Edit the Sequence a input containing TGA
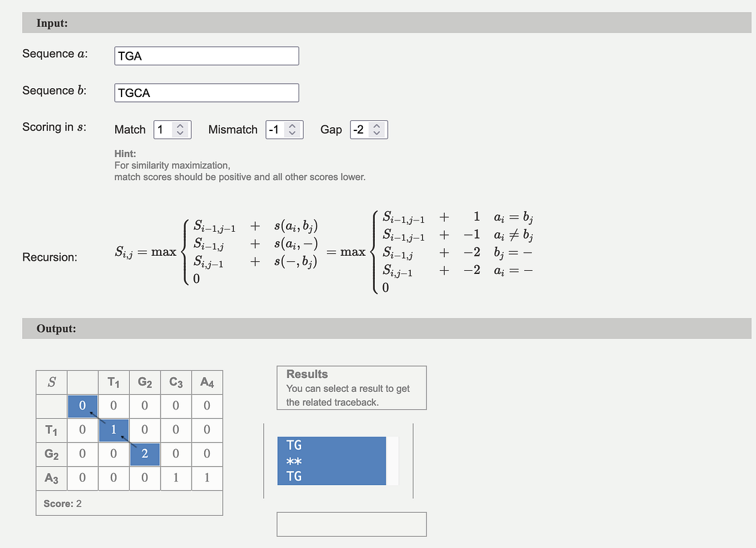The image size is (756, 548). (206, 55)
